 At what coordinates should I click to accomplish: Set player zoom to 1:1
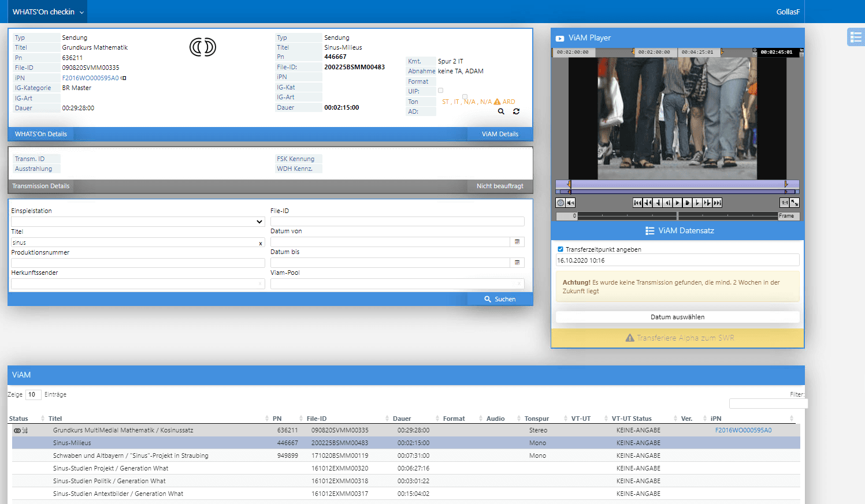(x=784, y=202)
